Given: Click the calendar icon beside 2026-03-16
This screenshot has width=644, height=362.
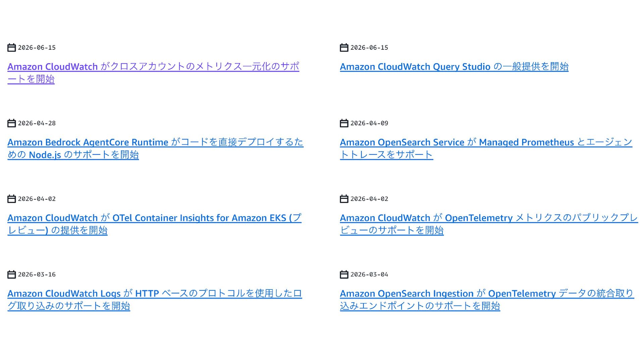Looking at the screenshot, I should 12,275.
